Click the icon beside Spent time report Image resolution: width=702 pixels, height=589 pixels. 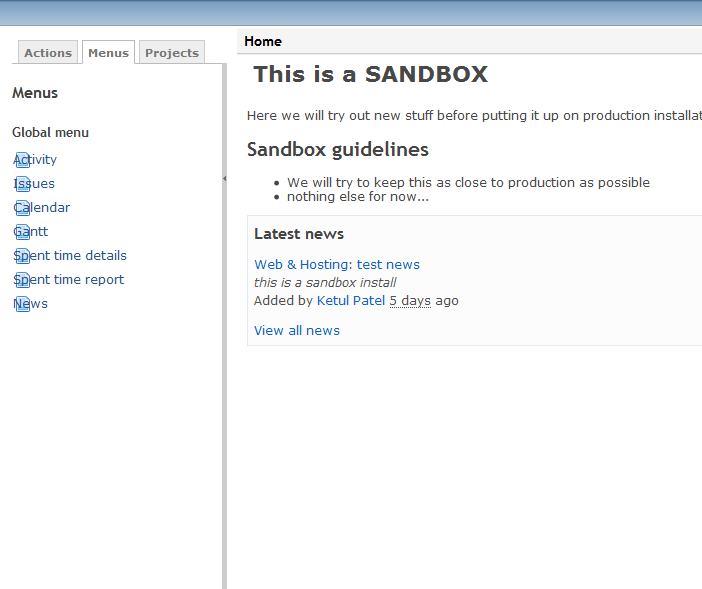pos(22,280)
